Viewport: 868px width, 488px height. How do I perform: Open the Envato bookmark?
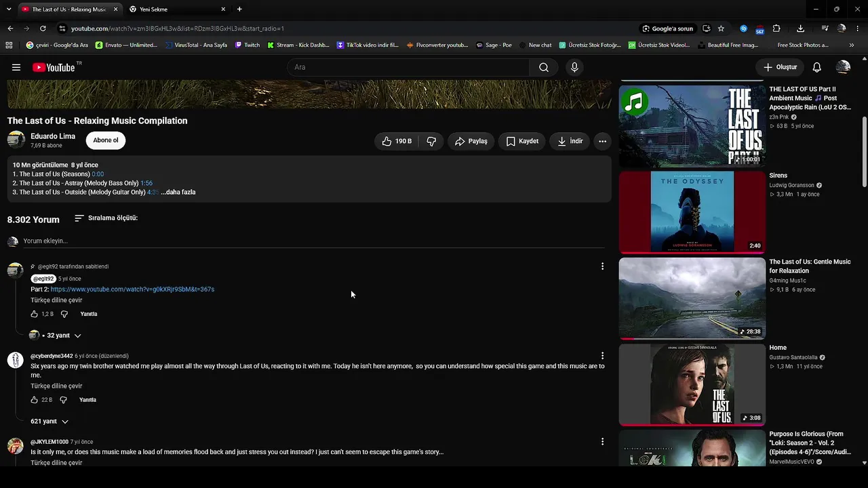pos(127,45)
